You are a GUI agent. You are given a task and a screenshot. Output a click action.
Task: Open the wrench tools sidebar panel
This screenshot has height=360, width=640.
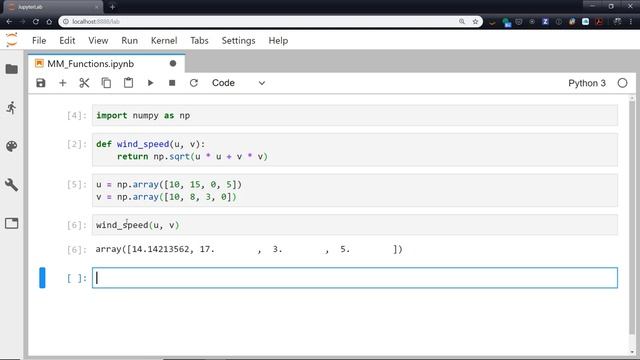tap(11, 185)
